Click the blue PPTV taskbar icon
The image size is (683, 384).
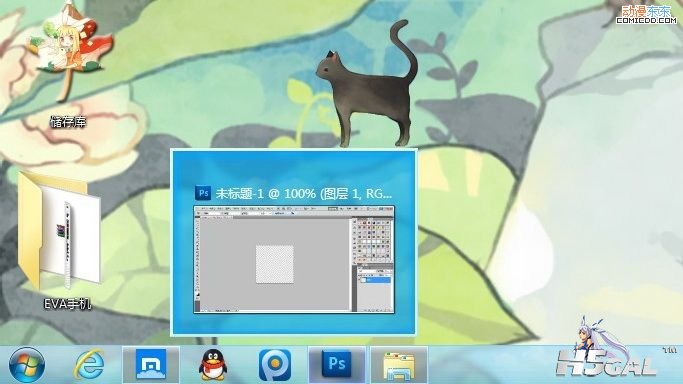(x=275, y=365)
